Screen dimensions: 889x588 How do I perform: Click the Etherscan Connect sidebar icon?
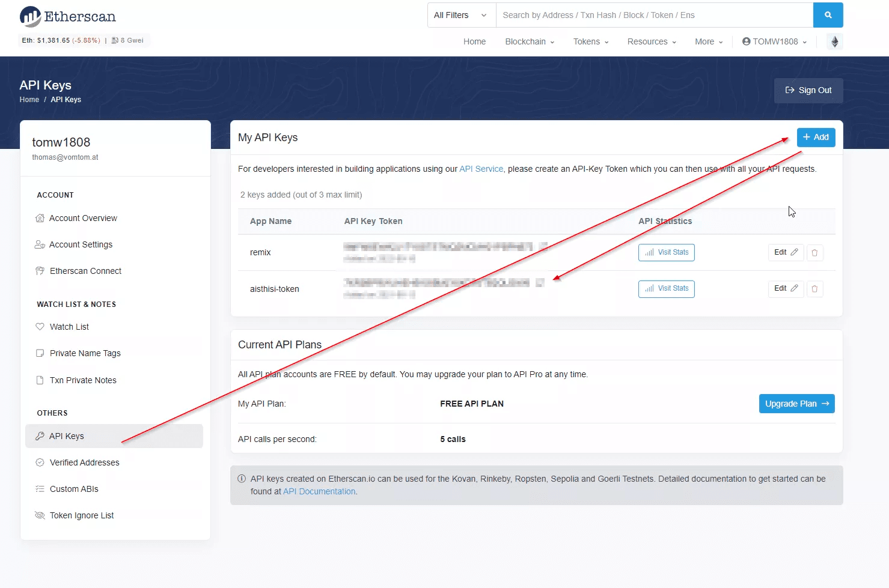pyautogui.click(x=40, y=271)
